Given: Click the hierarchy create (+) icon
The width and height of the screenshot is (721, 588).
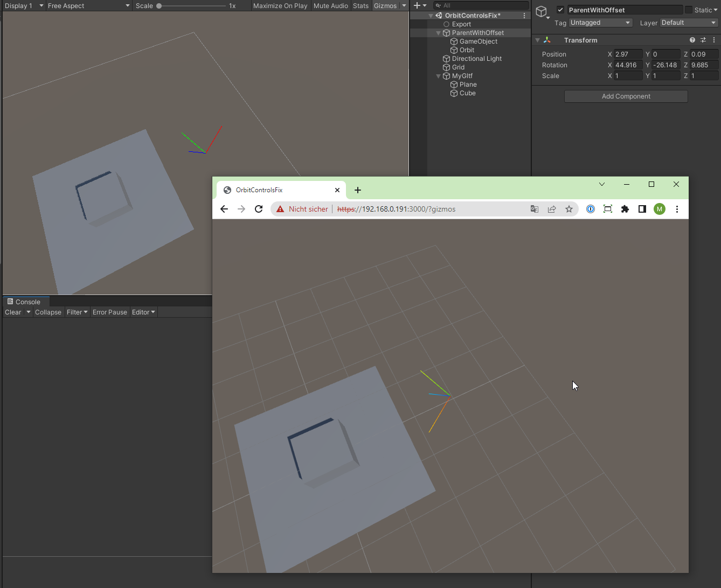Looking at the screenshot, I should (416, 5).
